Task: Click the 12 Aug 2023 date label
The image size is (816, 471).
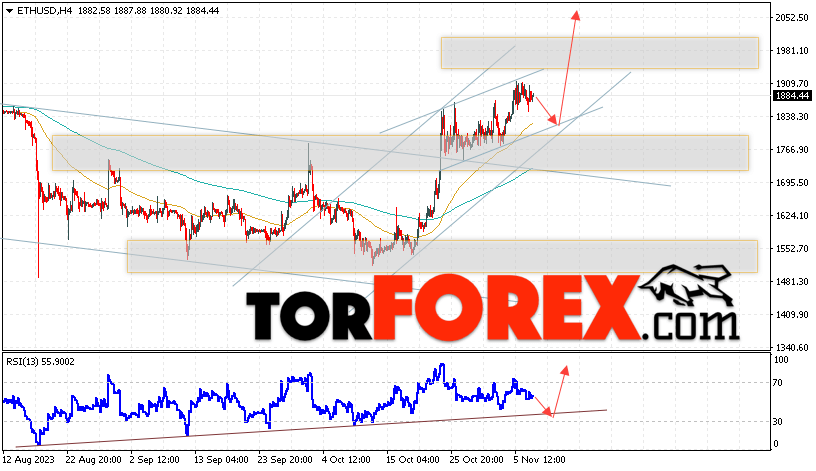Action: [28, 460]
